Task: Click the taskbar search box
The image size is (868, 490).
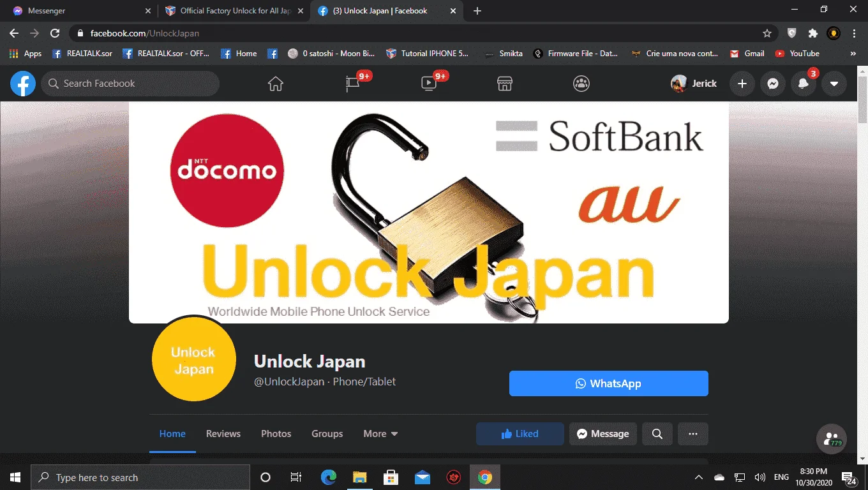Action: pos(140,477)
